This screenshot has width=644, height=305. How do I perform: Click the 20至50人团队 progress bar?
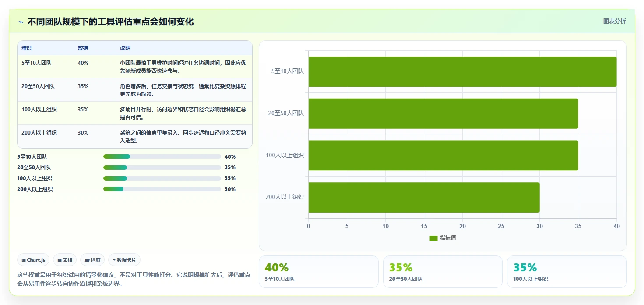[x=162, y=167]
